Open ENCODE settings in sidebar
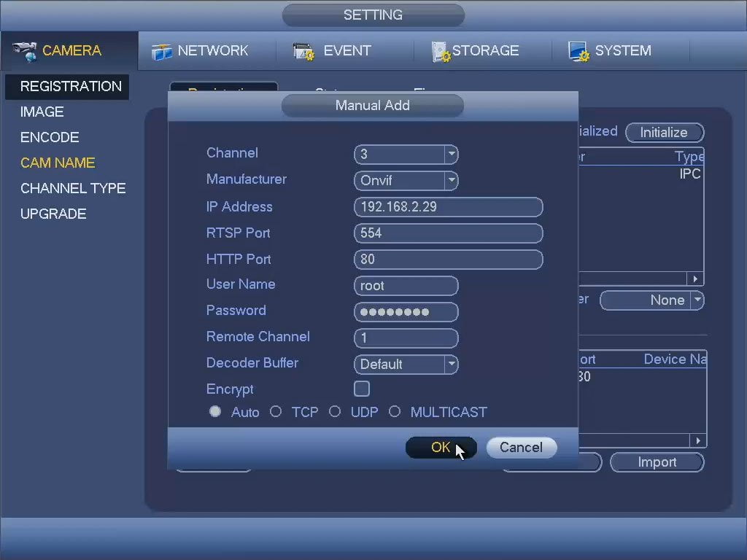Image resolution: width=747 pixels, height=560 pixels. click(x=50, y=138)
